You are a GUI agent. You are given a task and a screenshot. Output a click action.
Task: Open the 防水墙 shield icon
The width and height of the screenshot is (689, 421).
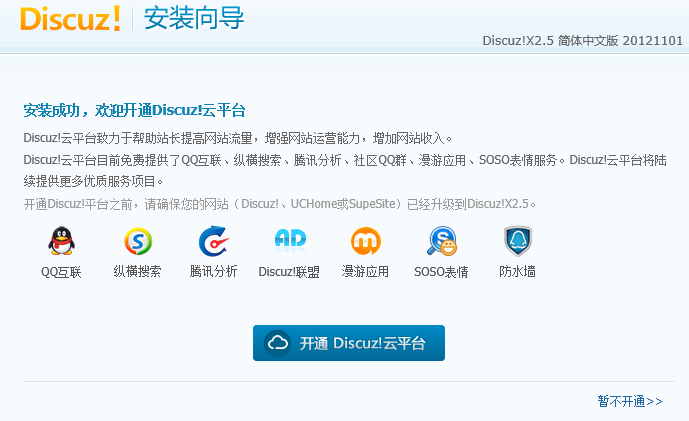coord(518,241)
